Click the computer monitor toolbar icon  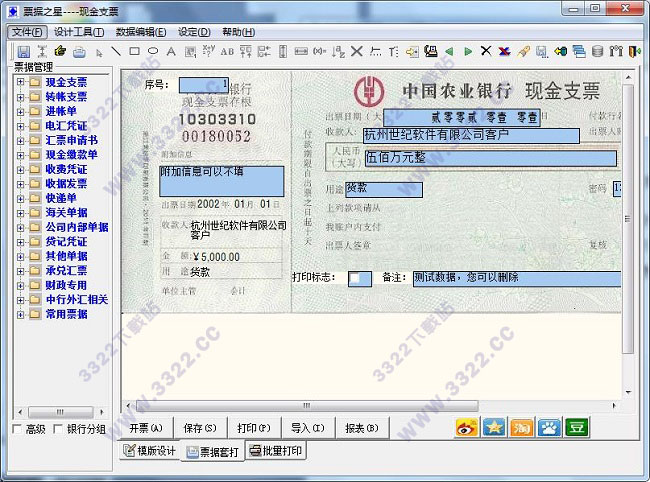[x=431, y=51]
